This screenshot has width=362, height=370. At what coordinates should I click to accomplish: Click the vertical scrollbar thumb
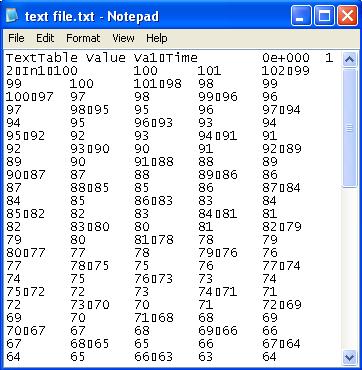point(349,128)
